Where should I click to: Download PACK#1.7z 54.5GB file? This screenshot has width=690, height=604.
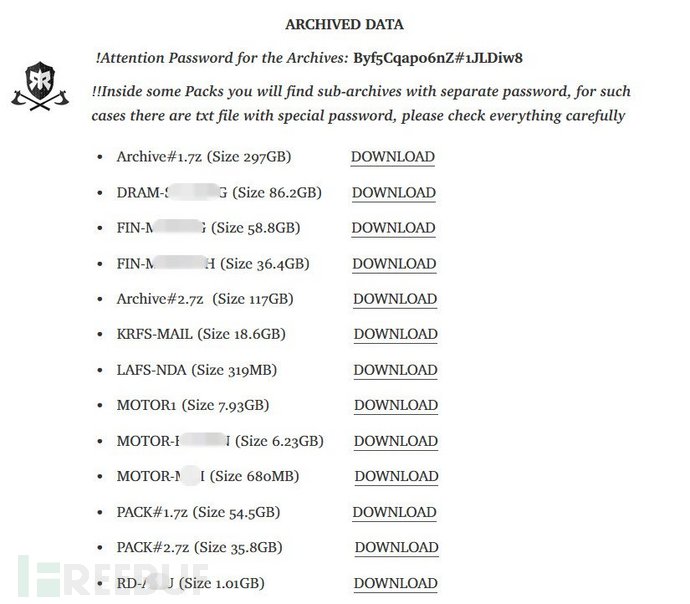[394, 512]
